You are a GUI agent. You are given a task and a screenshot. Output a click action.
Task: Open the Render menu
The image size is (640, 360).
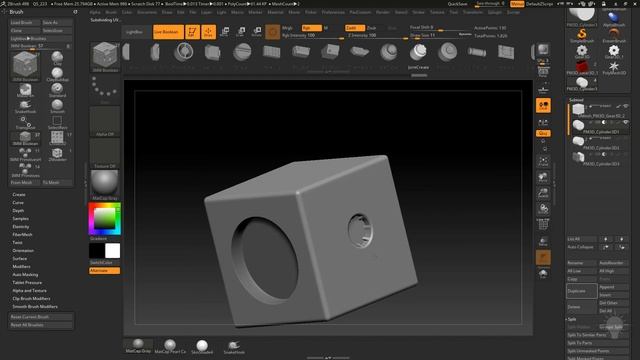pos(382,12)
